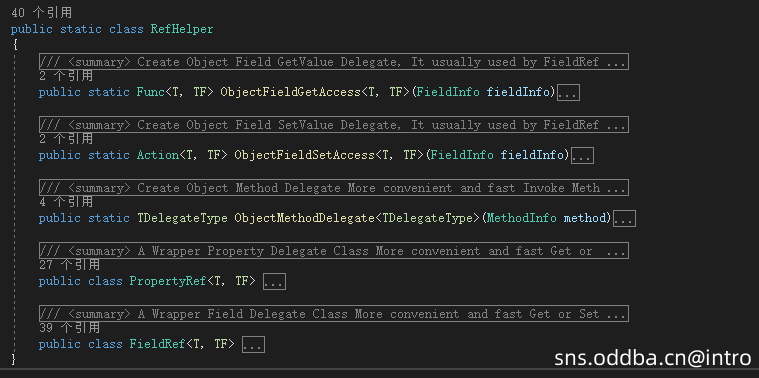Image resolution: width=759 pixels, height=378 pixels.
Task: Click MethodInfo type in ObjectMethodDelegate parameters
Action: tap(522, 218)
